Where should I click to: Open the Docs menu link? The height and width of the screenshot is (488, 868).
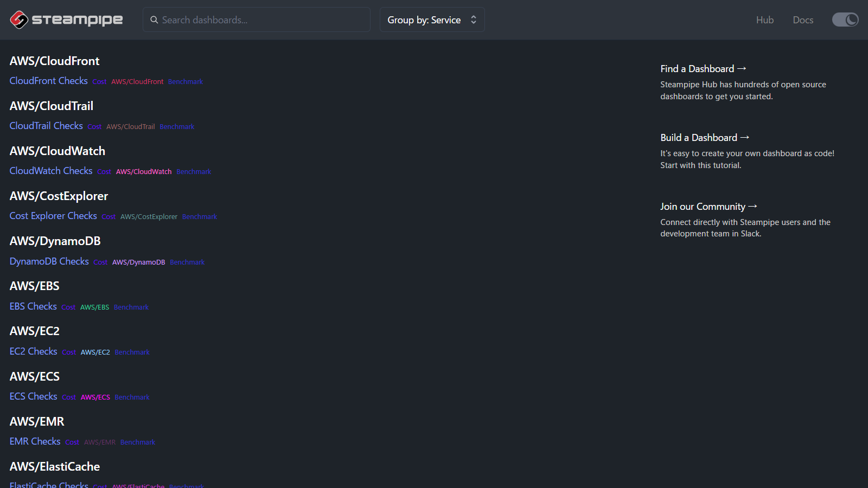pos(802,20)
